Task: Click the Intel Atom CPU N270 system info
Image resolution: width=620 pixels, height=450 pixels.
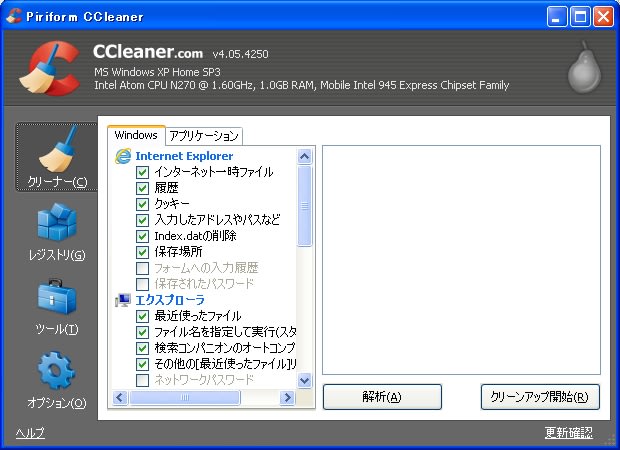Action: [x=302, y=85]
